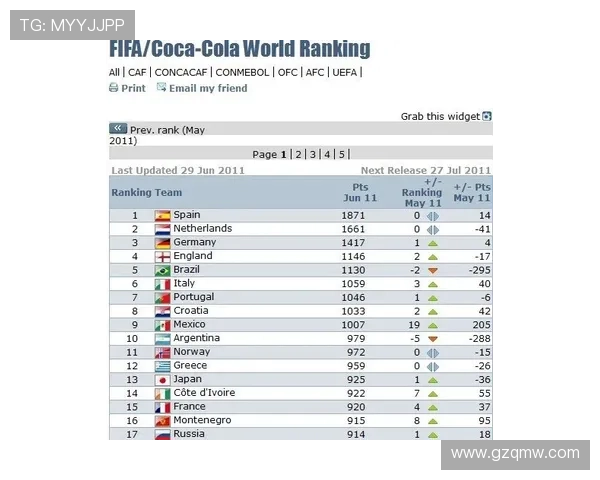
Task: Show the CAF confederation rankings
Action: pyautogui.click(x=137, y=72)
